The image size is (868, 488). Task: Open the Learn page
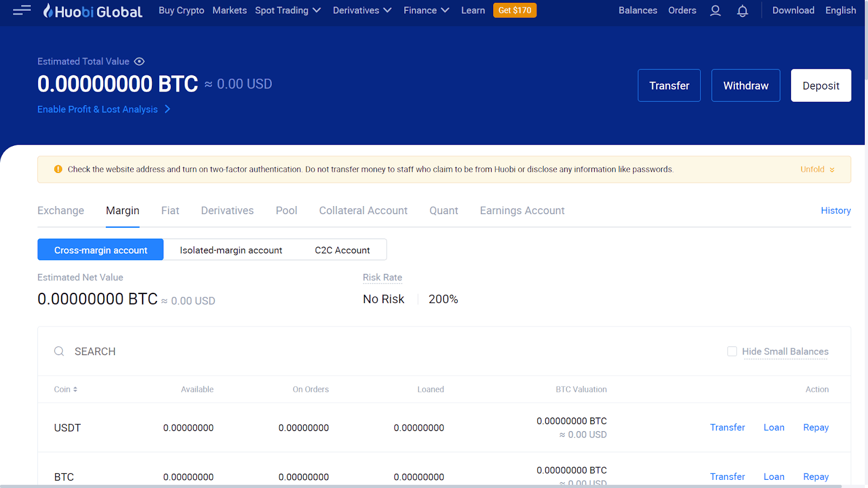point(473,10)
